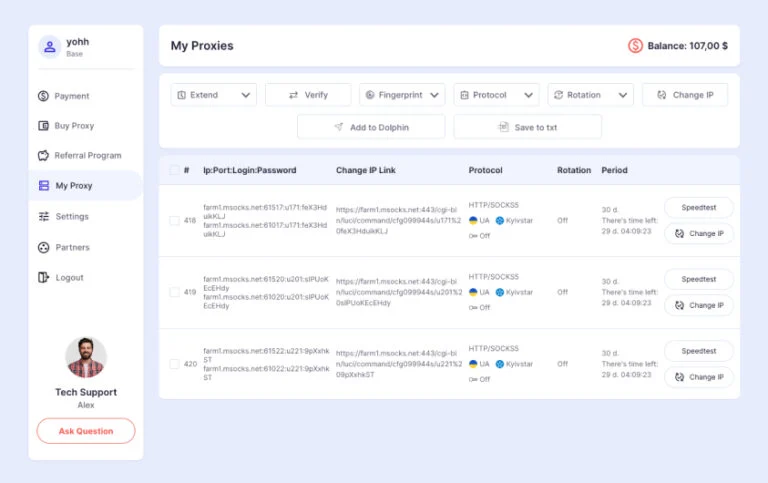Toggle the key Off switch in row 418

tap(479, 236)
